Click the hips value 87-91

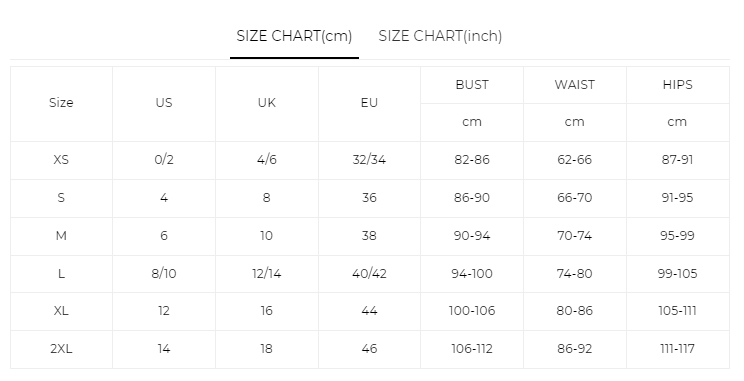[678, 160]
